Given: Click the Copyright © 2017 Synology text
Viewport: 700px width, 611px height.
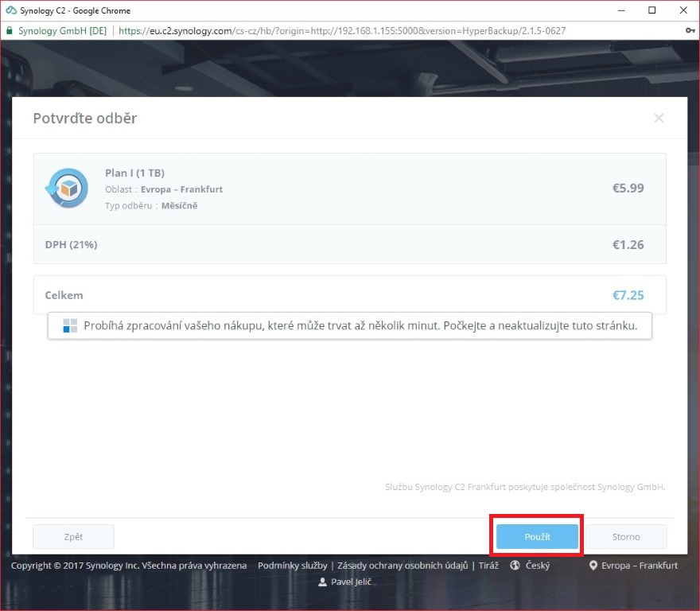Looking at the screenshot, I should click(x=129, y=566).
